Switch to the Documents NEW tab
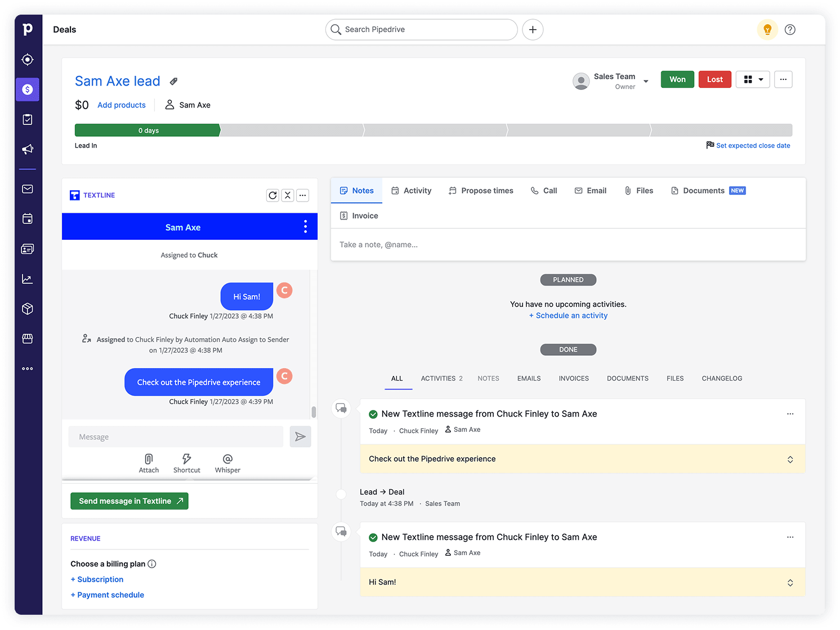Screen dimensions: 840x630 [708, 191]
